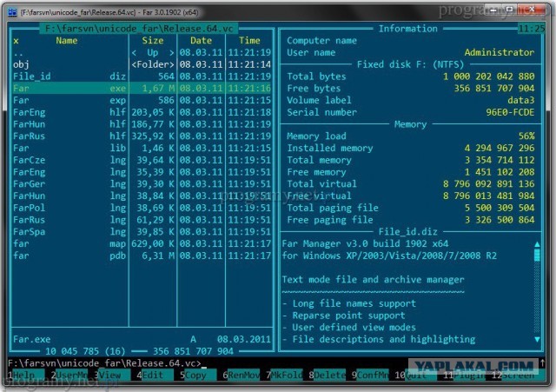Click the Free memory value 1 451 102 208
The height and width of the screenshot is (392, 556).
coord(500,172)
